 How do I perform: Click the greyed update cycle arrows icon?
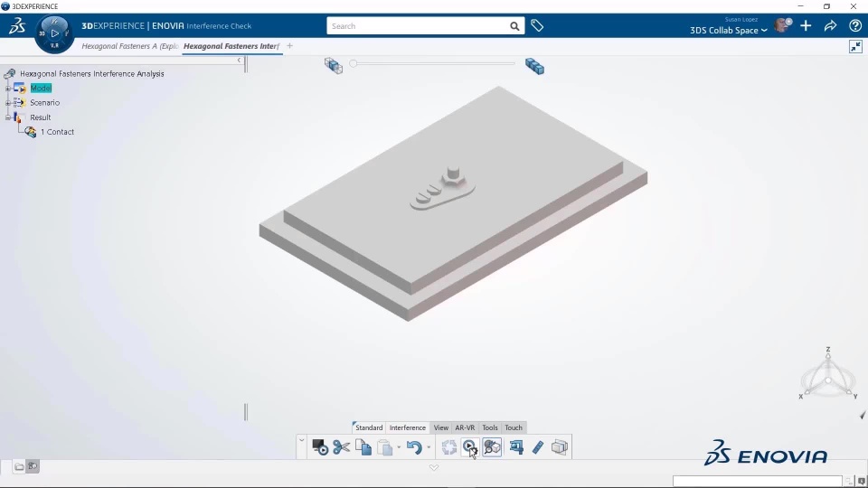449,447
